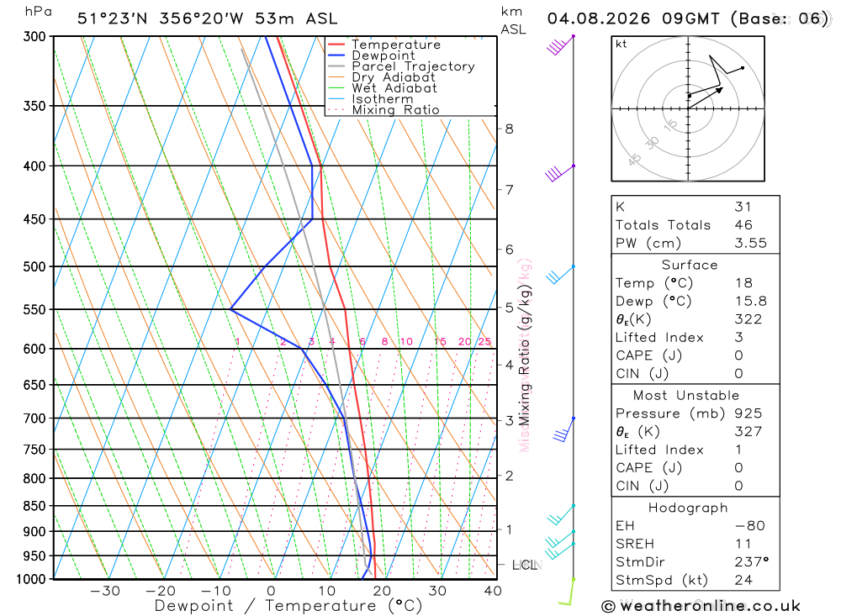Image resolution: width=841 pixels, height=616 pixels.
Task: Click the 1000 pressure level label
Action: pos(31,580)
